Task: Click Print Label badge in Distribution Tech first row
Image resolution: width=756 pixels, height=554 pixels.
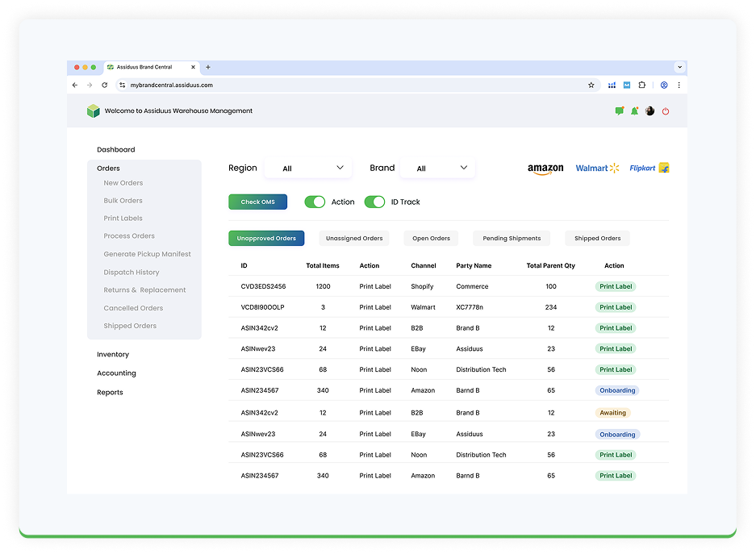Action: pyautogui.click(x=616, y=369)
